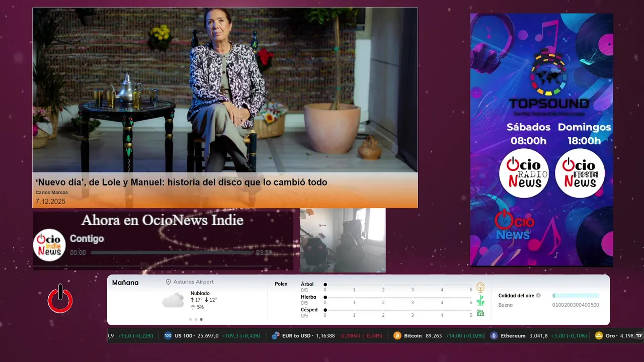Click the Árbol pollen label
Screen dimensions: 644x362
coord(307,284)
